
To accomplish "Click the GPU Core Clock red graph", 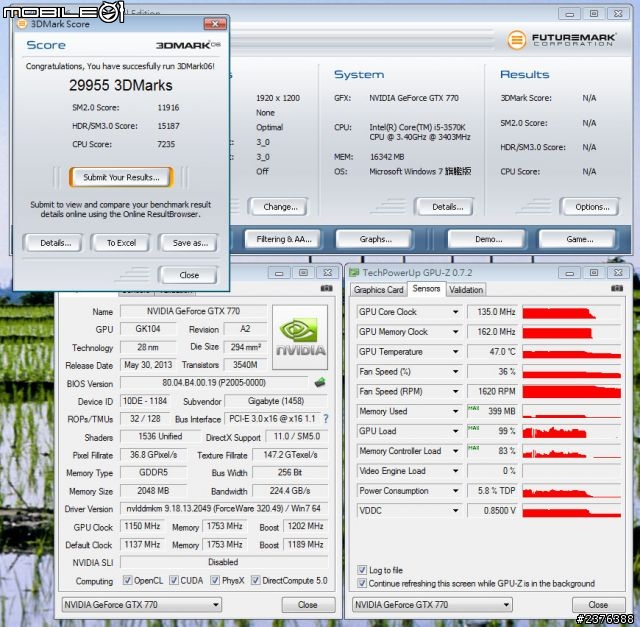I will pos(571,312).
